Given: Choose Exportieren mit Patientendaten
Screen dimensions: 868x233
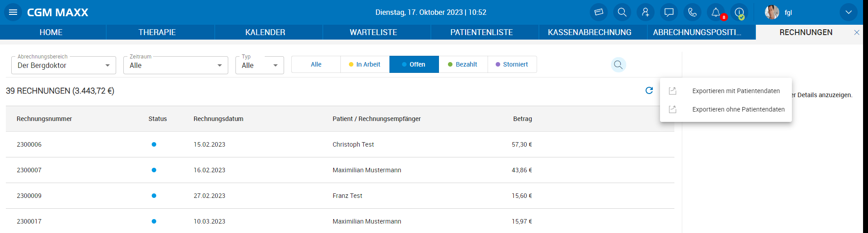Looking at the screenshot, I should (736, 91).
